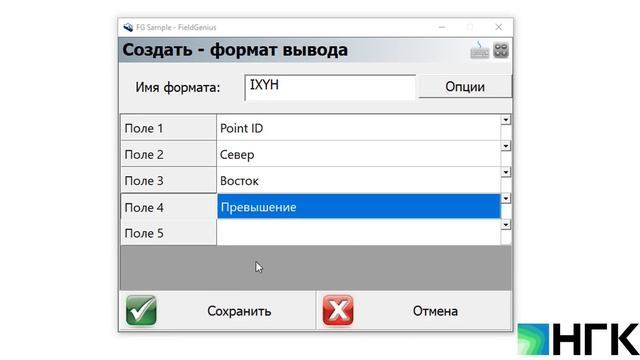Click the Имя формата input field with IXYH
This screenshot has width=640, height=360.
click(x=330, y=87)
